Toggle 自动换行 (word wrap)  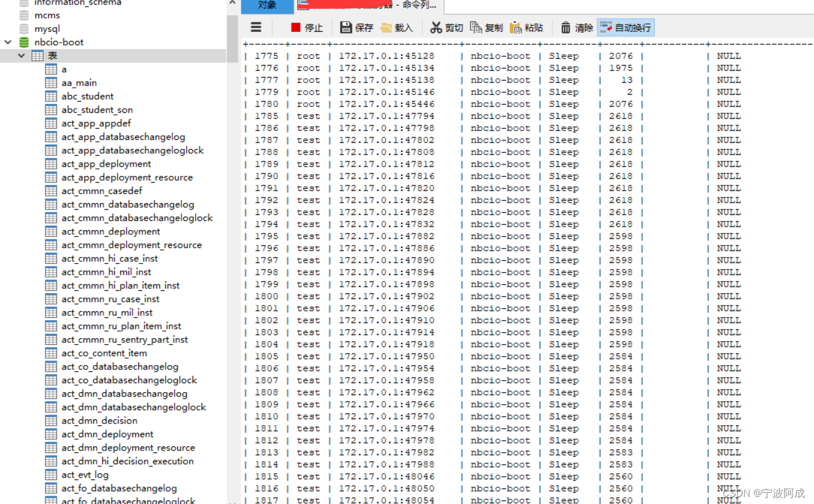coord(625,27)
